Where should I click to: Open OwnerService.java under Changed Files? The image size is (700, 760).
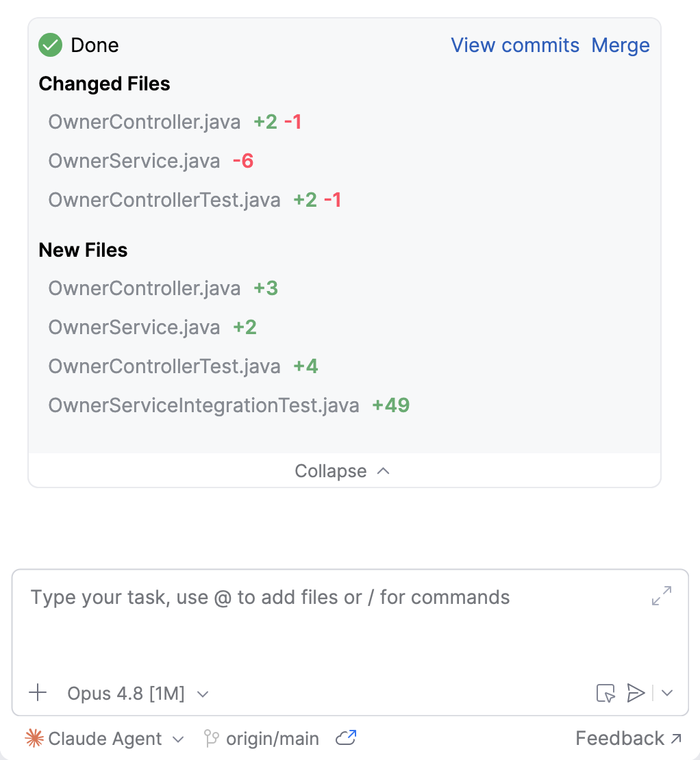point(134,161)
